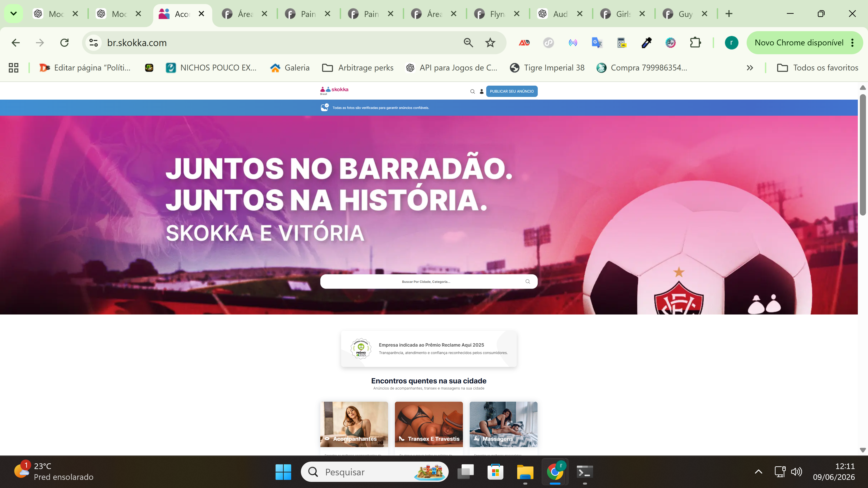Open the Reclame Aqui 2025 award card

(429, 349)
